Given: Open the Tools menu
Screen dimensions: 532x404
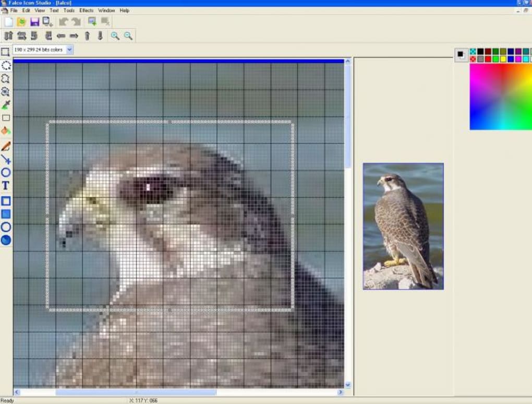Looking at the screenshot, I should point(69,10).
